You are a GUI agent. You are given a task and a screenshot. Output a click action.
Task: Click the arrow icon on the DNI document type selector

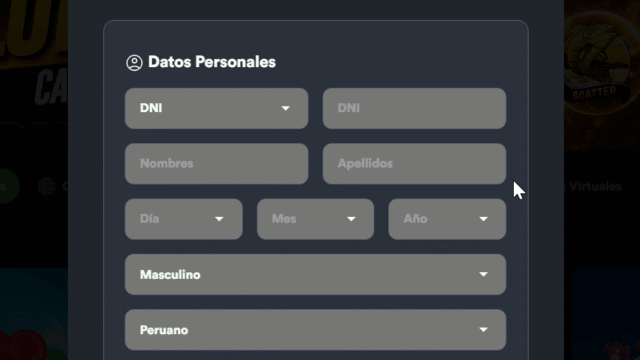(285, 108)
